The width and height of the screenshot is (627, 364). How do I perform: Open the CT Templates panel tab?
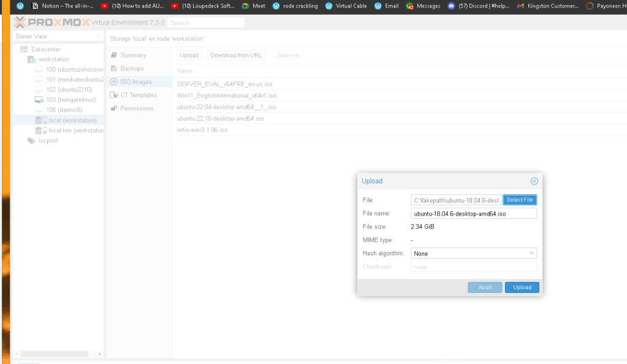point(139,95)
